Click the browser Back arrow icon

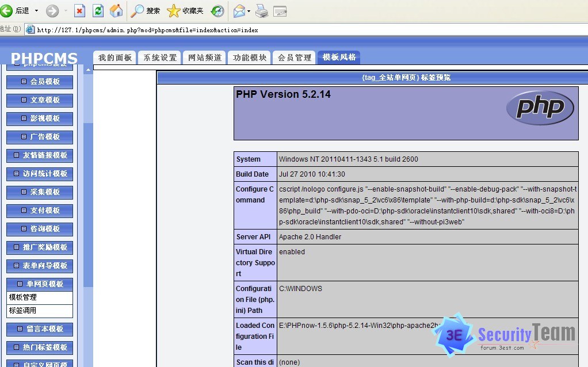pyautogui.click(x=6, y=10)
